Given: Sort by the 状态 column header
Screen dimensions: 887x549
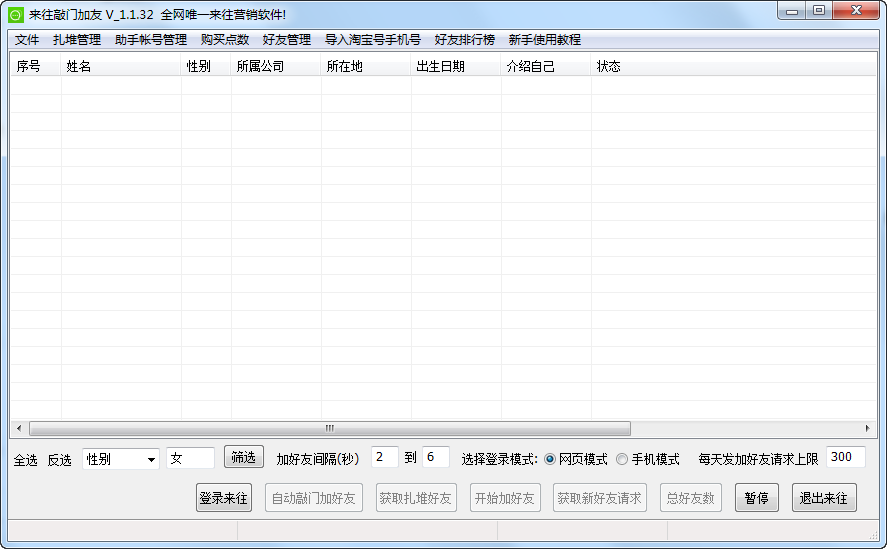Looking at the screenshot, I should [734, 66].
